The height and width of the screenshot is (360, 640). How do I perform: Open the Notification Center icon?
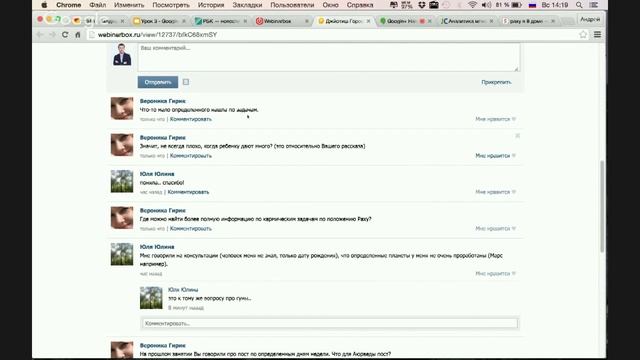click(593, 5)
